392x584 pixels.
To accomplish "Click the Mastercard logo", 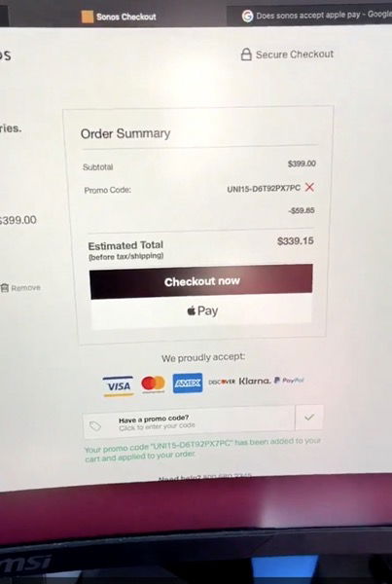I will tap(153, 383).
